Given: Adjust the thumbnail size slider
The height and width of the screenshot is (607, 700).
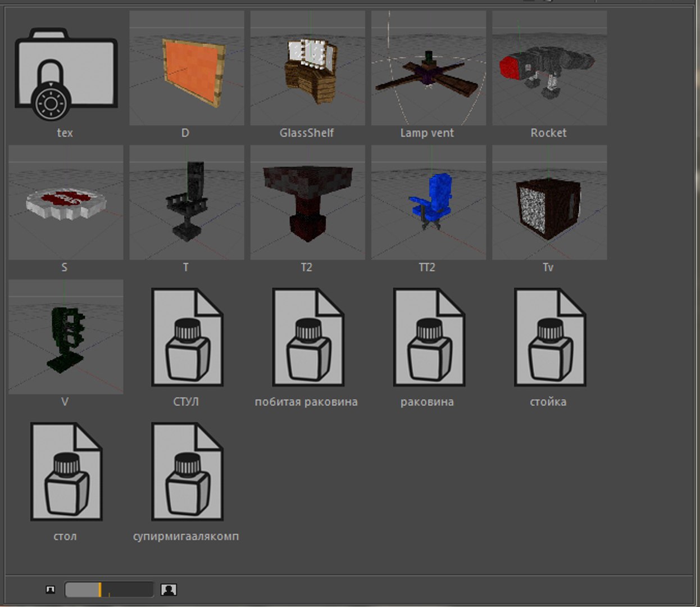Looking at the screenshot, I should point(109,590).
